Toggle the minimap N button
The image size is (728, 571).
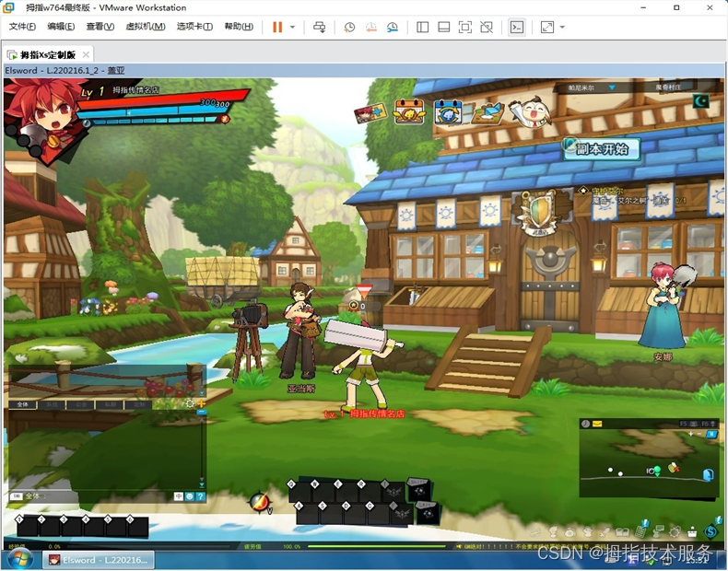coord(711,434)
